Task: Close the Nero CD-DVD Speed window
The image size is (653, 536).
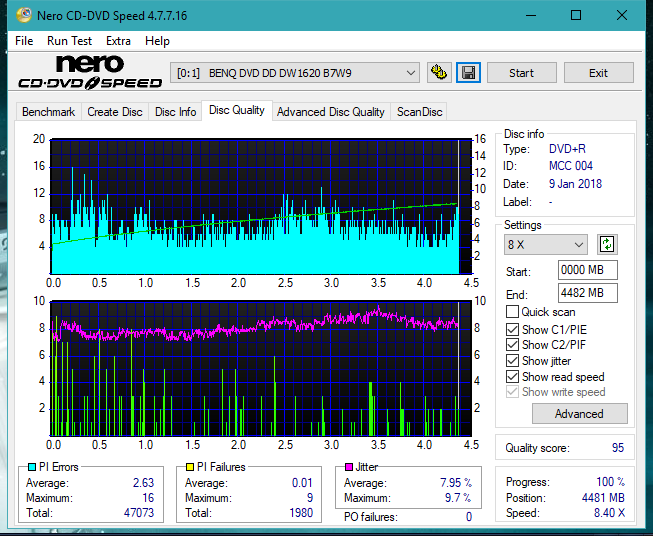Action: [x=622, y=15]
